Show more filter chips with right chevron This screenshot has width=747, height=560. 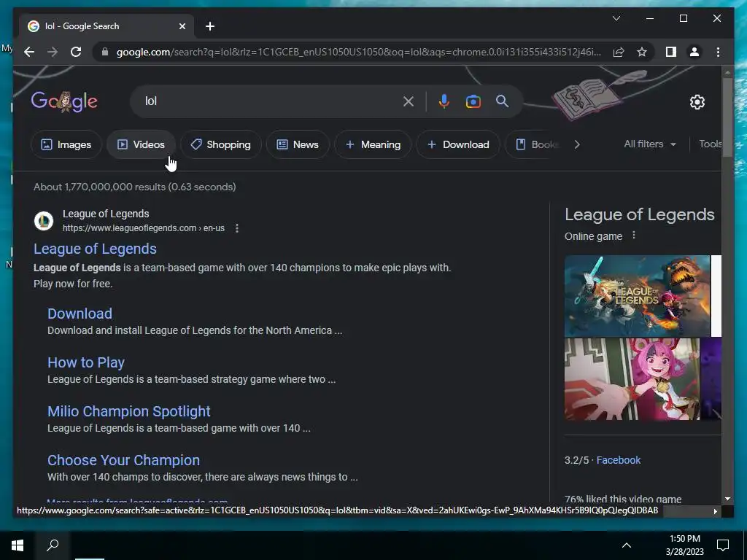(577, 144)
